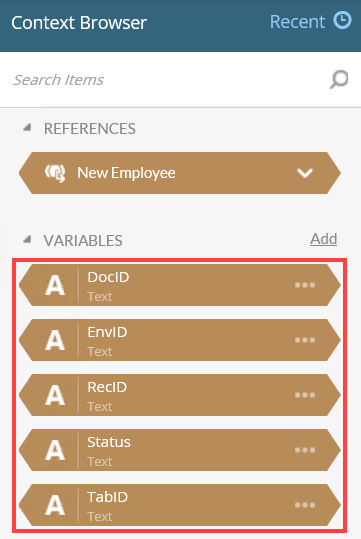This screenshot has height=539, width=361.
Task: Click the text type icon for TabID
Action: tap(55, 505)
